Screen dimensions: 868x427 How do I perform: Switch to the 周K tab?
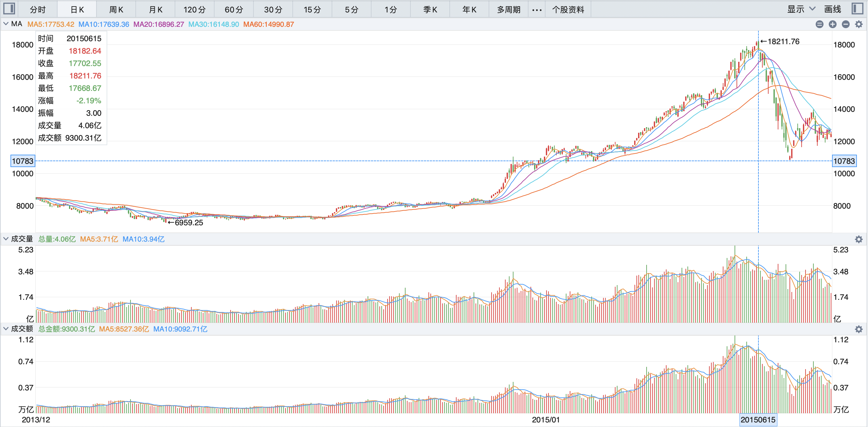click(116, 9)
